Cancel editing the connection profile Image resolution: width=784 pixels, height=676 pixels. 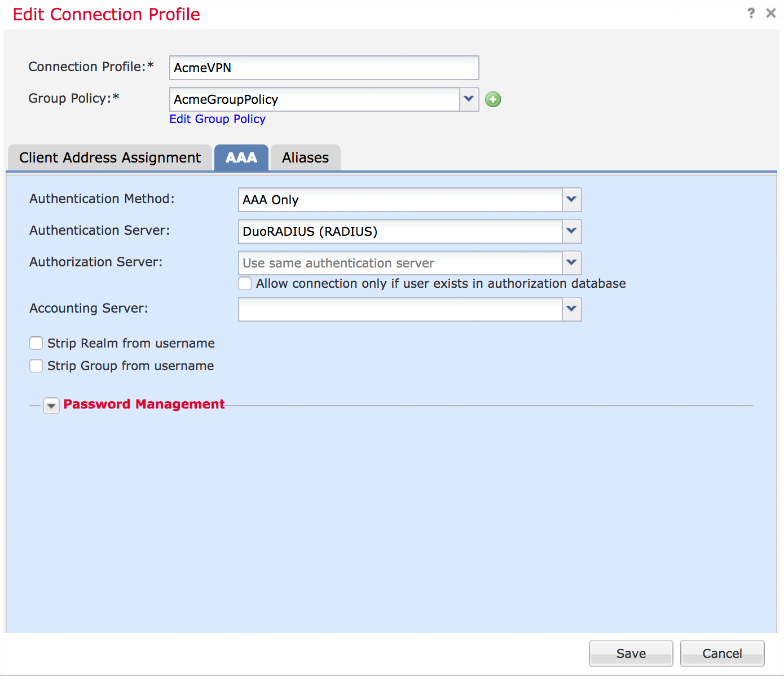click(722, 653)
